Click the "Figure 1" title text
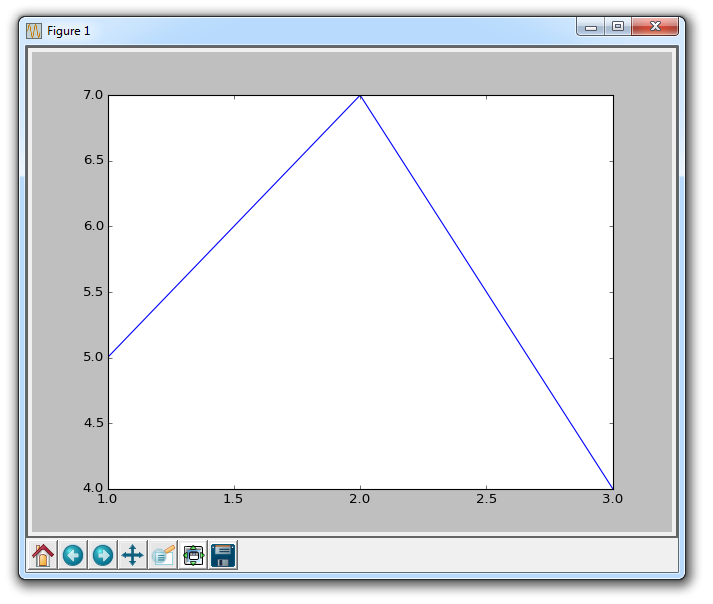 [69, 31]
